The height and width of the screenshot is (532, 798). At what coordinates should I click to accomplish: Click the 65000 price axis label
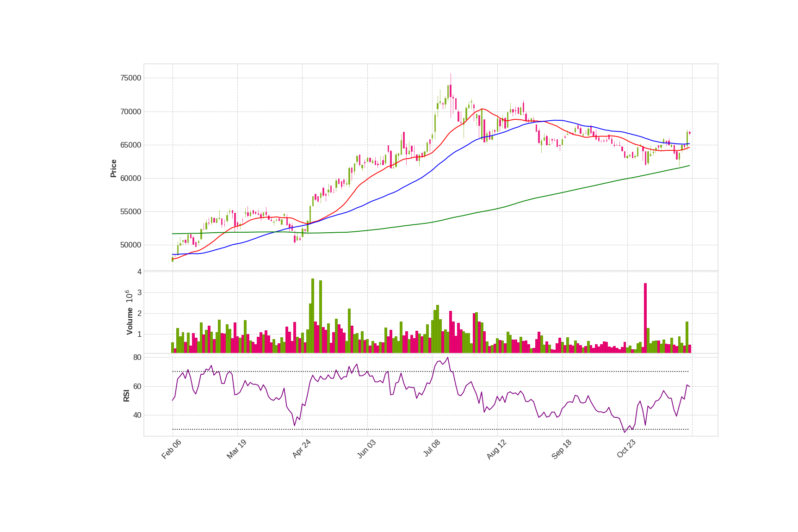(x=130, y=145)
